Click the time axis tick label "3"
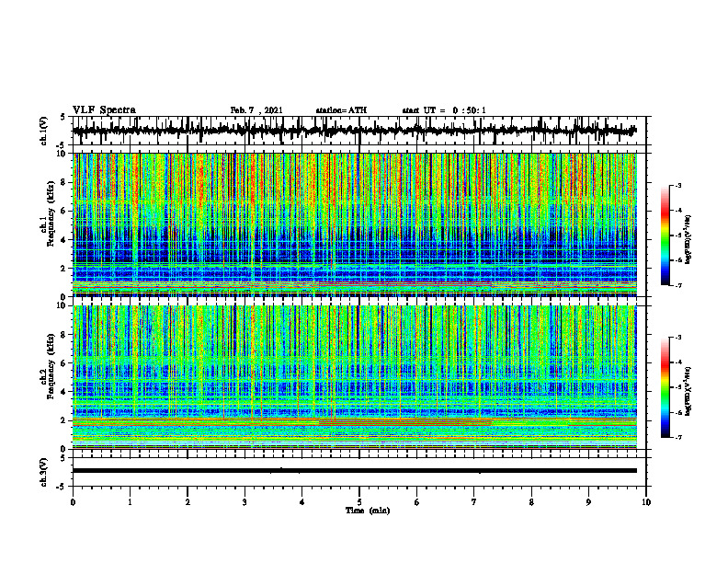Viewport: 728px width, 563px height. (x=245, y=502)
